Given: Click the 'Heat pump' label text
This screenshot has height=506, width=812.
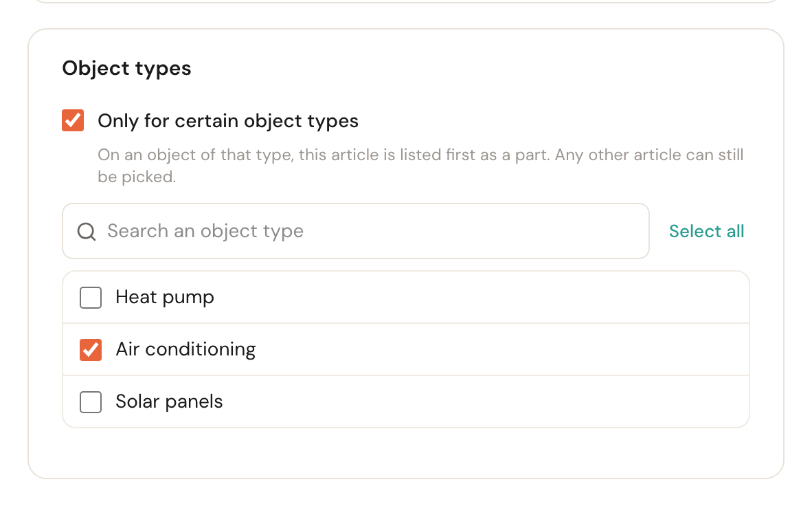Looking at the screenshot, I should (165, 298).
